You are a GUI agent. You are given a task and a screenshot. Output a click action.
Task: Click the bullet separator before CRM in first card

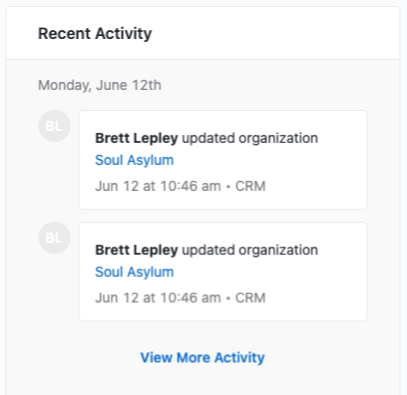[x=228, y=187]
